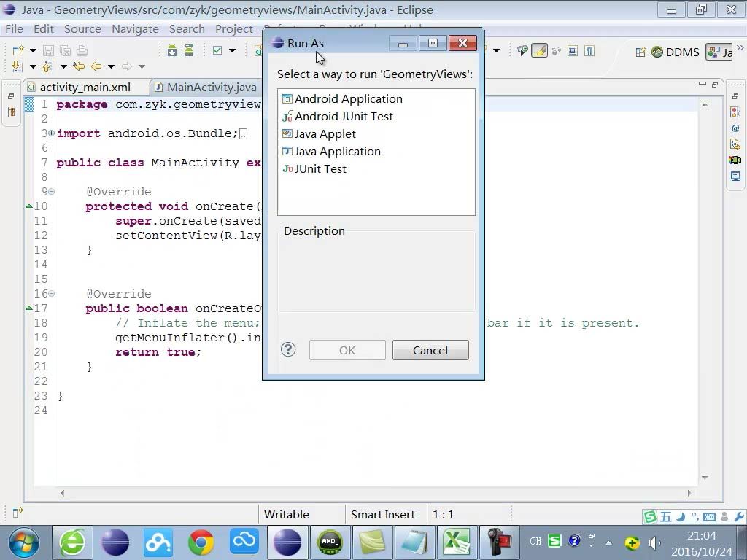The height and width of the screenshot is (560, 747).
Task: Click the Next Annotation toolbar icon
Action: pyautogui.click(x=16, y=66)
